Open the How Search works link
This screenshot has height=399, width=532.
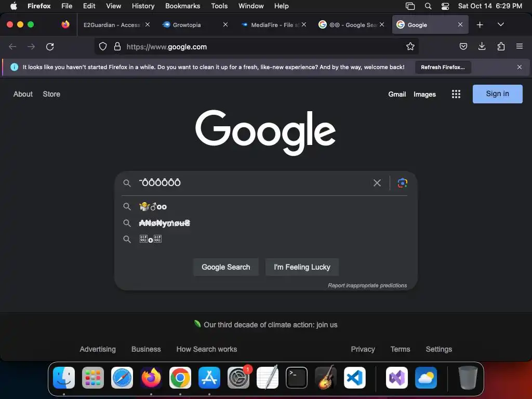pyautogui.click(x=207, y=349)
